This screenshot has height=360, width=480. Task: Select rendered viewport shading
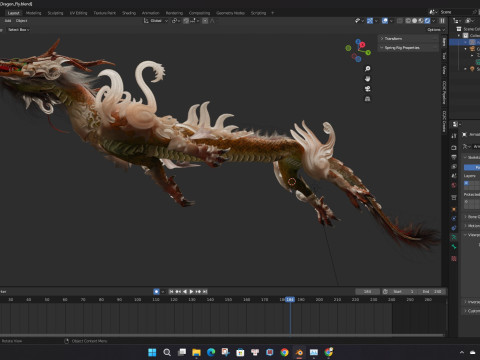coord(427,21)
